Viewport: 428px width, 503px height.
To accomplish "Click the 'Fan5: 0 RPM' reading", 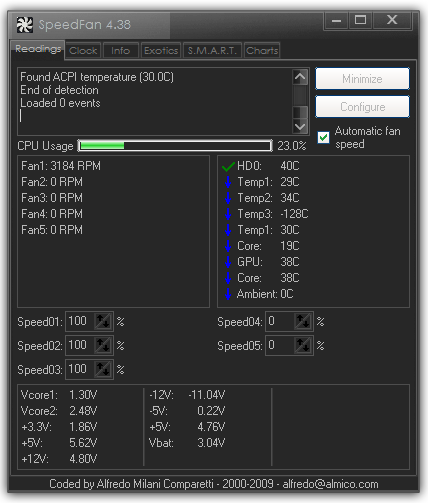I will coord(52,230).
